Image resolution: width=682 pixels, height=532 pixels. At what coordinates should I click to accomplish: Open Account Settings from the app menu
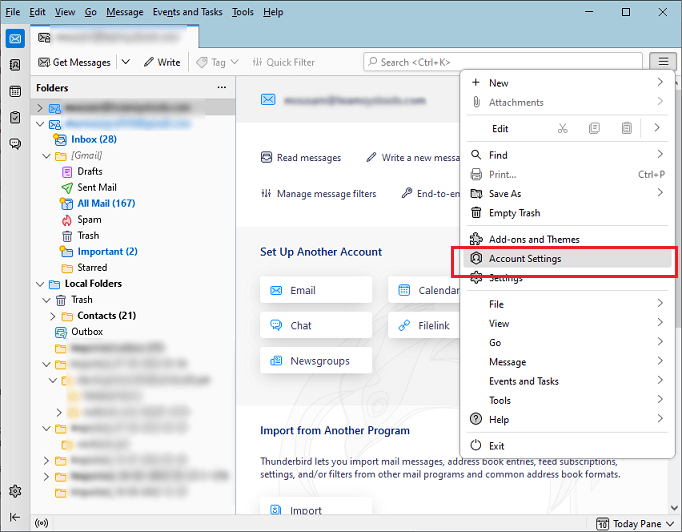(x=568, y=258)
